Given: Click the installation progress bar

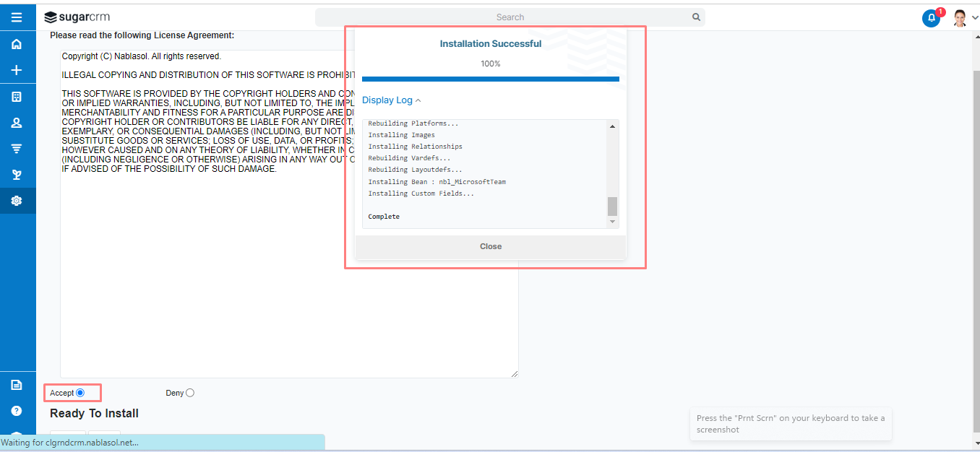Looking at the screenshot, I should coord(491,79).
